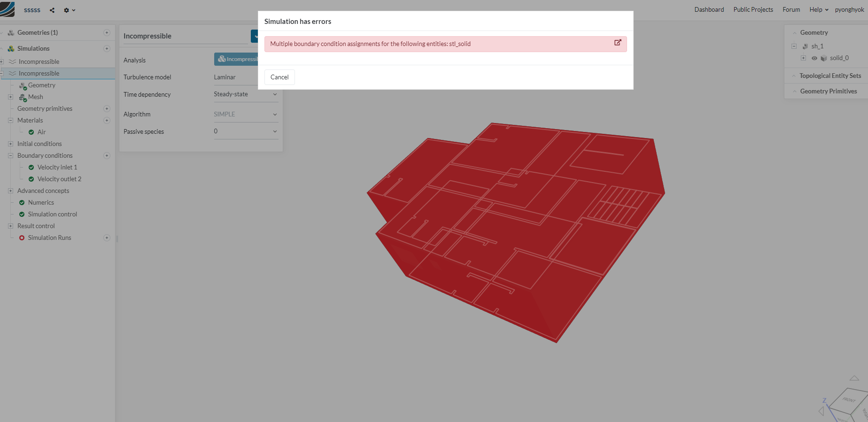Add a boundary condition with the plus icon
The width and height of the screenshot is (868, 422).
107,156
